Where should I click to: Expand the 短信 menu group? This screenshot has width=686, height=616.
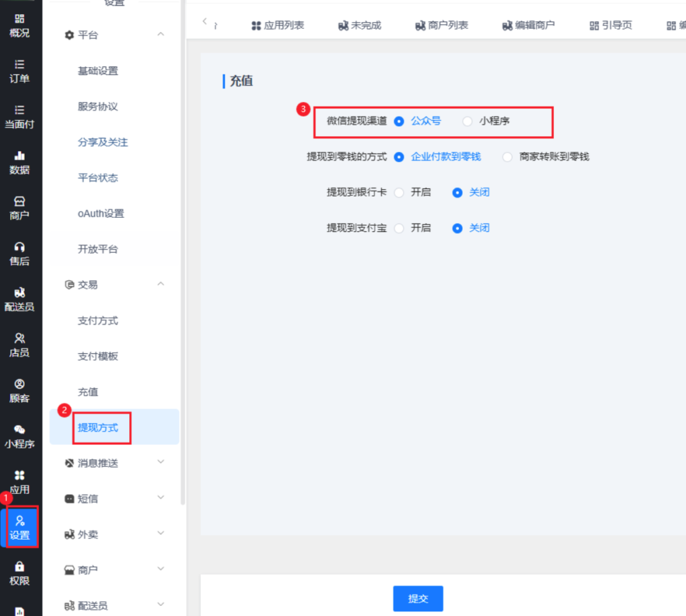(x=160, y=498)
